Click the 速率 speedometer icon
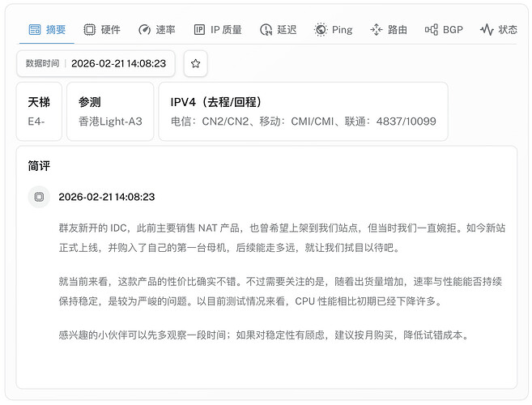Screen dimensions: 532x405 click(x=144, y=29)
